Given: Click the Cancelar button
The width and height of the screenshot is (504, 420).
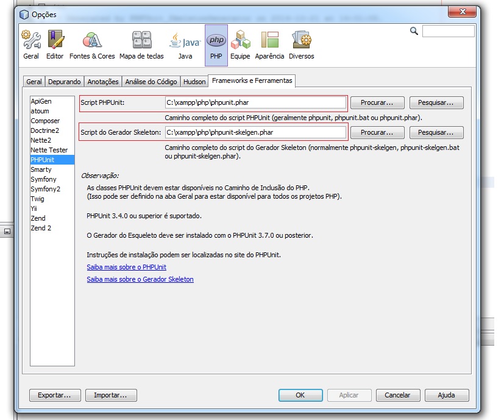Looking at the screenshot, I should pyautogui.click(x=398, y=395).
